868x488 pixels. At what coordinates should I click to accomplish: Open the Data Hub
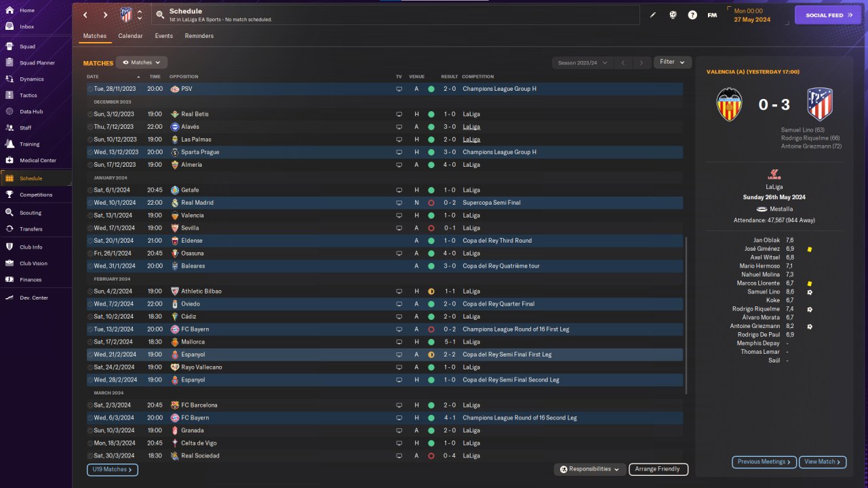click(31, 112)
